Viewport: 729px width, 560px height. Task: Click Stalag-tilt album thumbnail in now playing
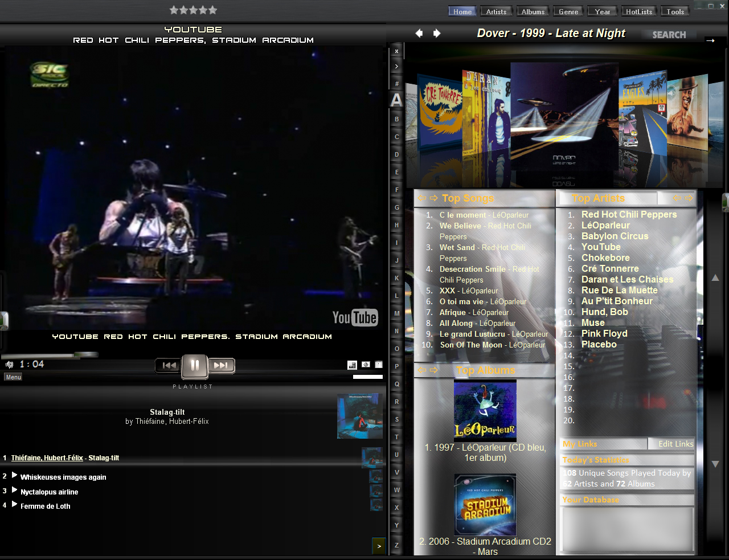tap(360, 416)
